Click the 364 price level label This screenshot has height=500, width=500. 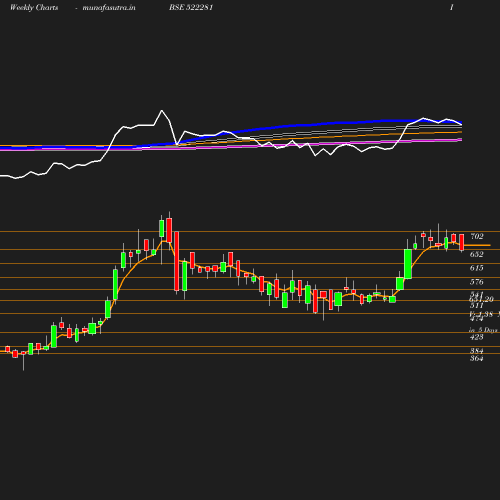[x=477, y=359]
